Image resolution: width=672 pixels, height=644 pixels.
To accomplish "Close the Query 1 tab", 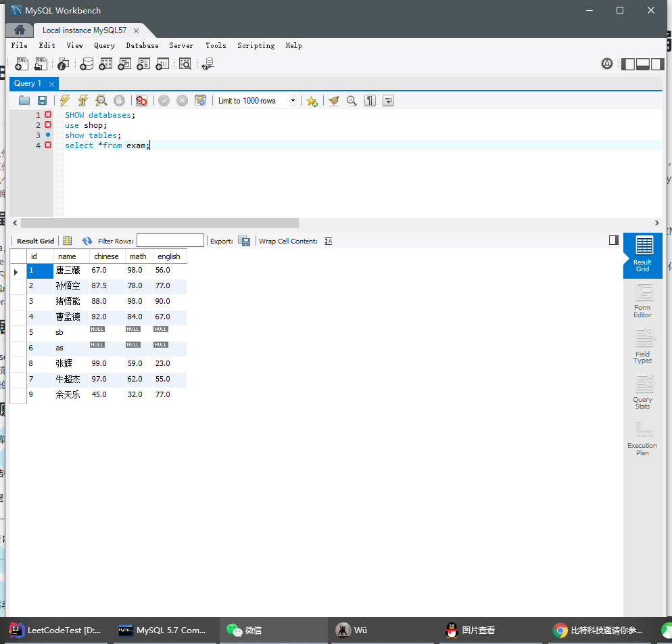I will tap(51, 84).
